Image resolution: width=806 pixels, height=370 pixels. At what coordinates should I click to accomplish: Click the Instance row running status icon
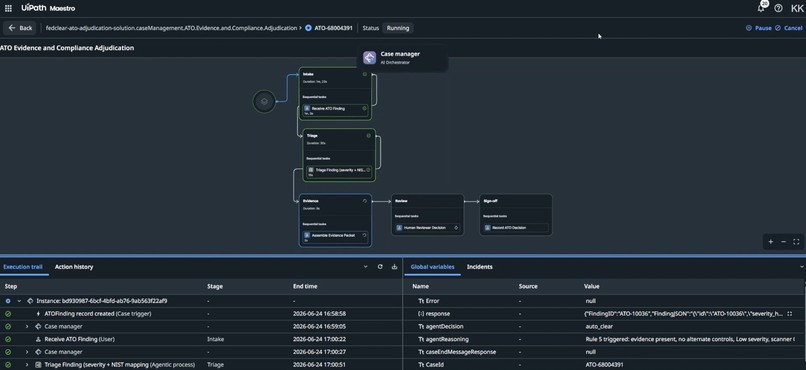click(8, 301)
